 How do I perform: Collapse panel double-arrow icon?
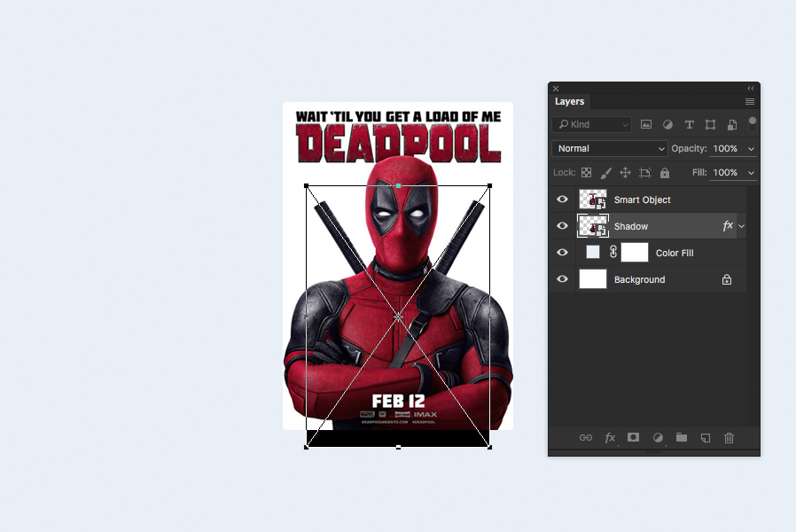pos(750,88)
